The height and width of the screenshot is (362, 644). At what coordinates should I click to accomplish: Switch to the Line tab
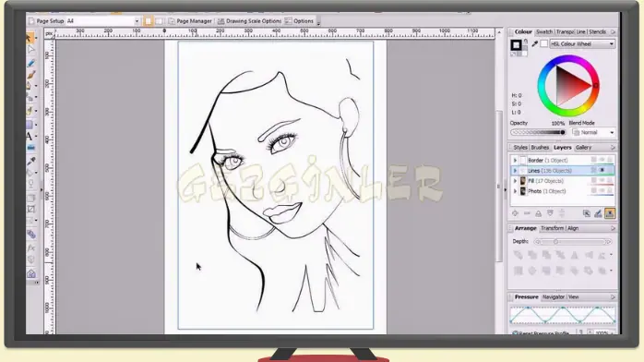click(x=580, y=31)
